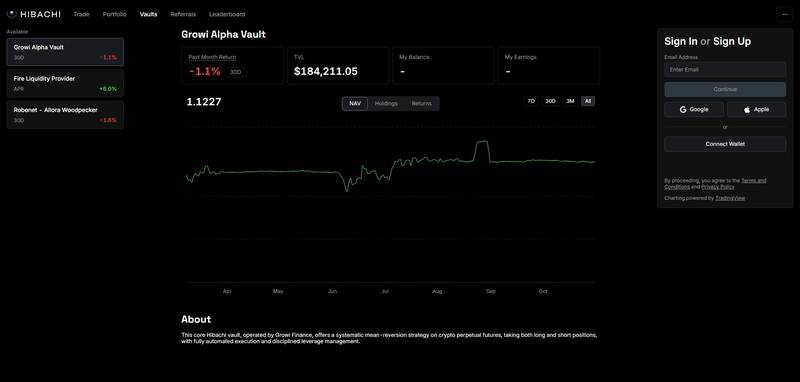800x382 pixels.
Task: Click the Past Month Return label
Action: 212,57
